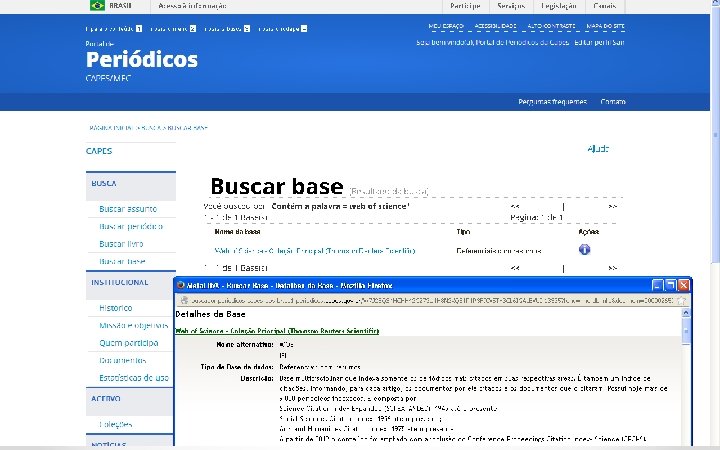Open Buscar base in sidebar
The height and width of the screenshot is (450, 720).
122,261
